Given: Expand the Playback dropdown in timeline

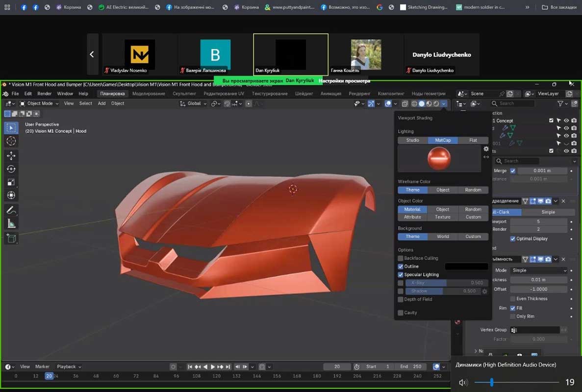Looking at the screenshot, I should pyautogui.click(x=69, y=367).
